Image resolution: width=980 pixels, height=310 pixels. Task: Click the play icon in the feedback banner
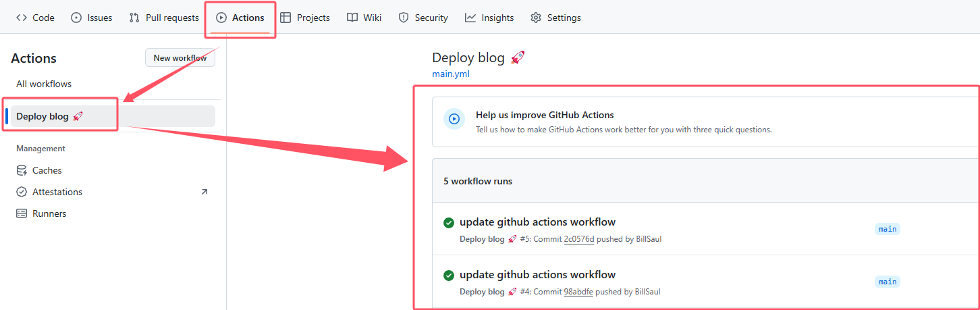[454, 119]
